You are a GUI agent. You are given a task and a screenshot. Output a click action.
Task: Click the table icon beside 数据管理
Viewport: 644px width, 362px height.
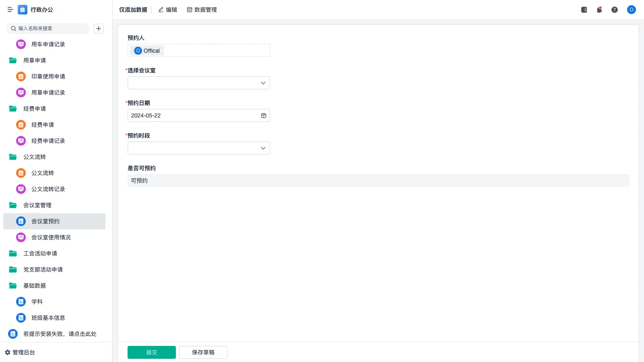click(x=190, y=10)
